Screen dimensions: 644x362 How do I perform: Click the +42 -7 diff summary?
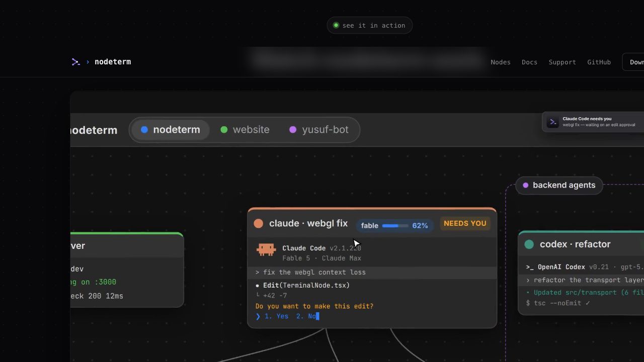[275, 296]
